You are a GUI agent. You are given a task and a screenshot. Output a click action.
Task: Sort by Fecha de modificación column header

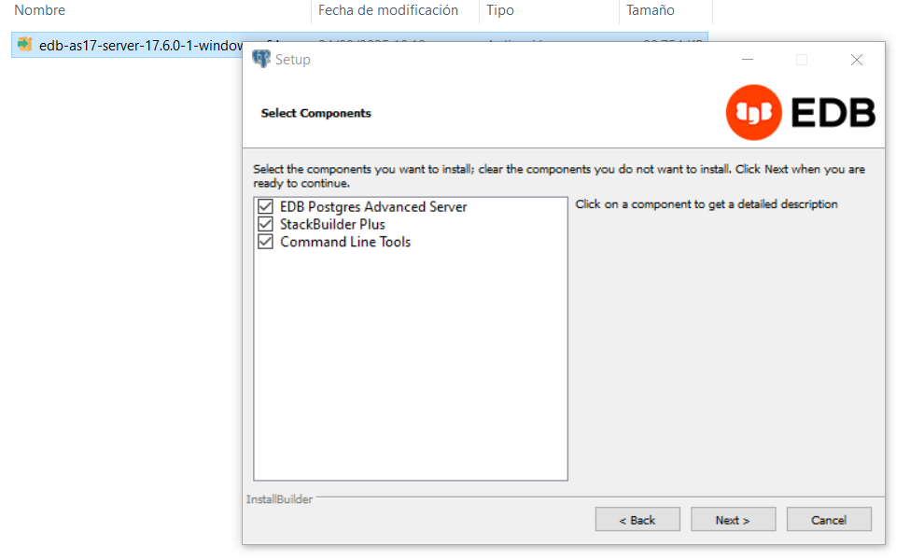click(x=388, y=10)
